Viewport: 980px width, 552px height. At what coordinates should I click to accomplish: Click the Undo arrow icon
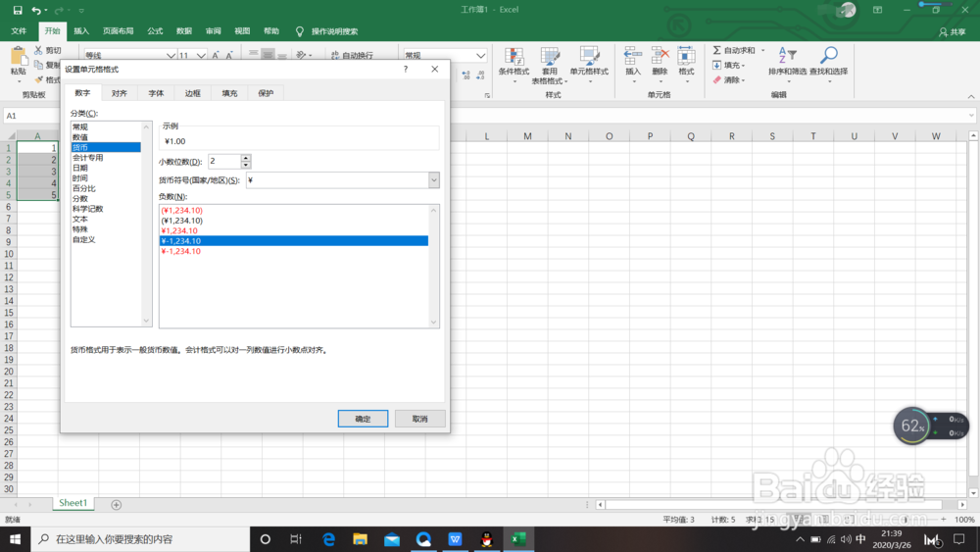[36, 10]
